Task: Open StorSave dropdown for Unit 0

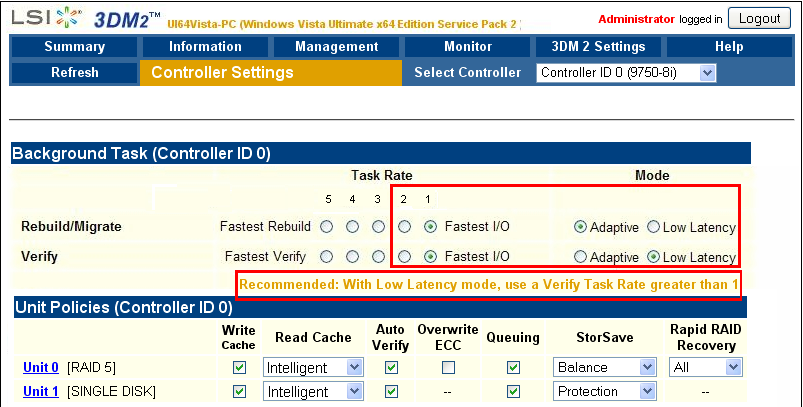Action: click(604, 368)
